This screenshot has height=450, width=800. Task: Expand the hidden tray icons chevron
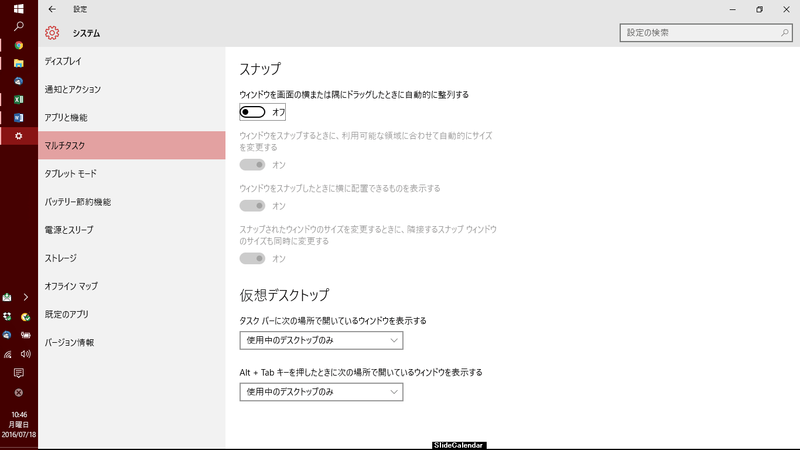26,297
